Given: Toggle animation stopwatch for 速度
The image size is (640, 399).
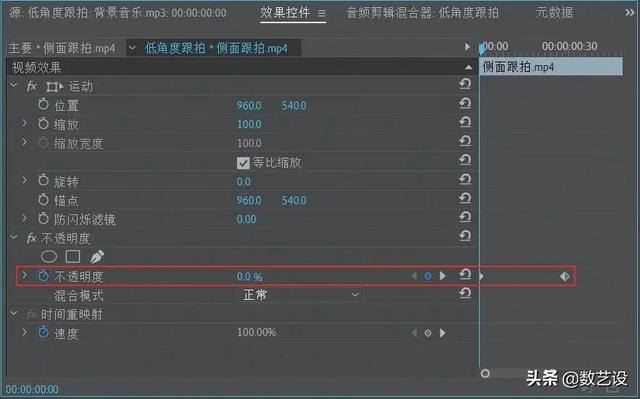Looking at the screenshot, I should pyautogui.click(x=43, y=332).
